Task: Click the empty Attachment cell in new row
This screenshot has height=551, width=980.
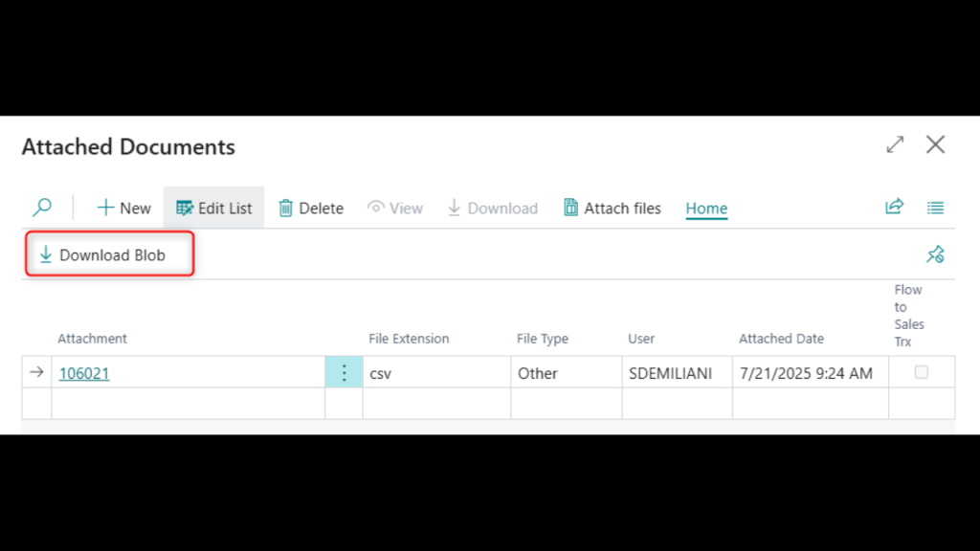Action: (188, 403)
